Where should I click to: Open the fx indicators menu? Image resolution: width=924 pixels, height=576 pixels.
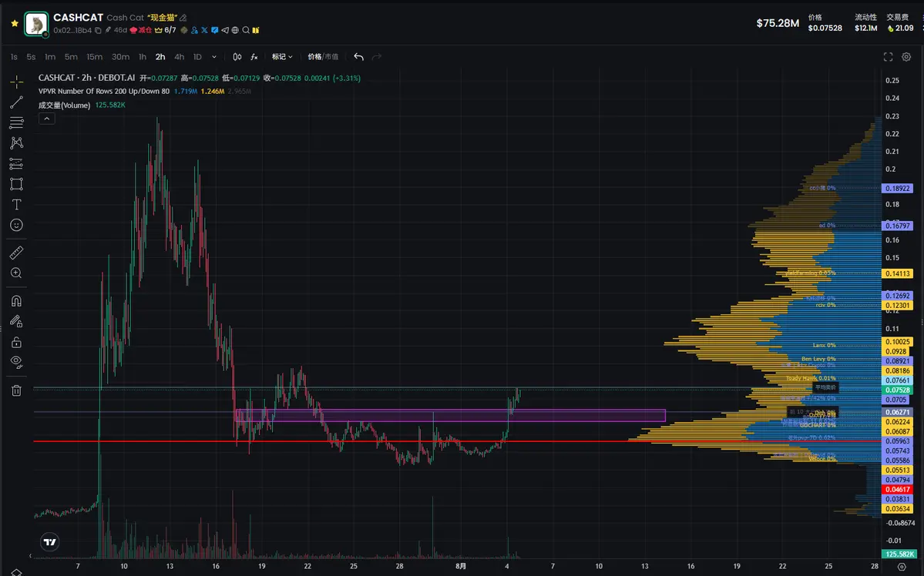(x=254, y=56)
